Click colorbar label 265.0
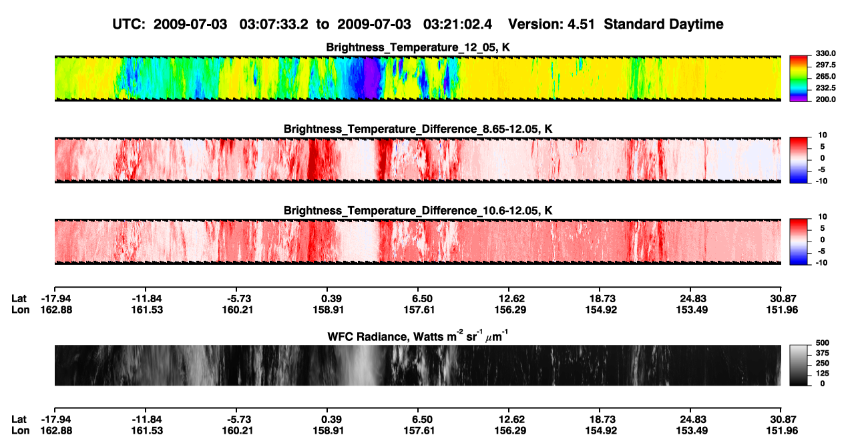The height and width of the screenshot is (445, 868). point(826,76)
